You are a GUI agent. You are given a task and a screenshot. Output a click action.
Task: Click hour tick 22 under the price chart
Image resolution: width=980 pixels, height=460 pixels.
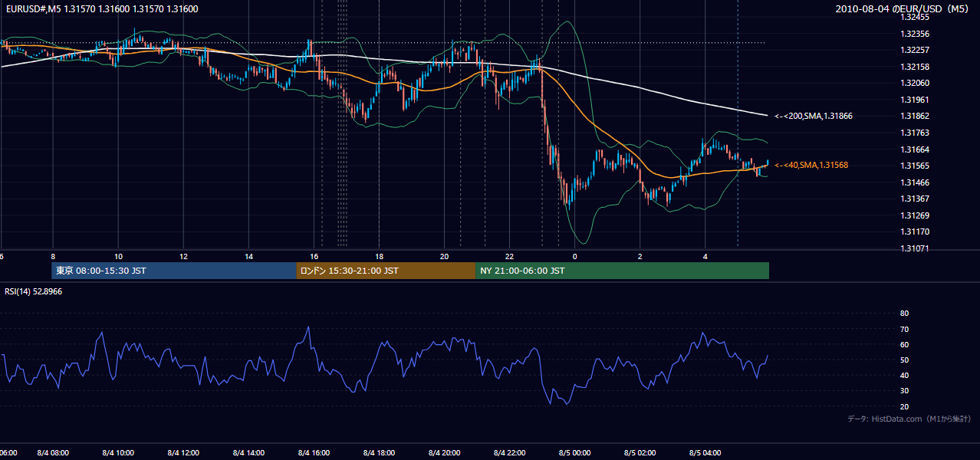pos(509,256)
